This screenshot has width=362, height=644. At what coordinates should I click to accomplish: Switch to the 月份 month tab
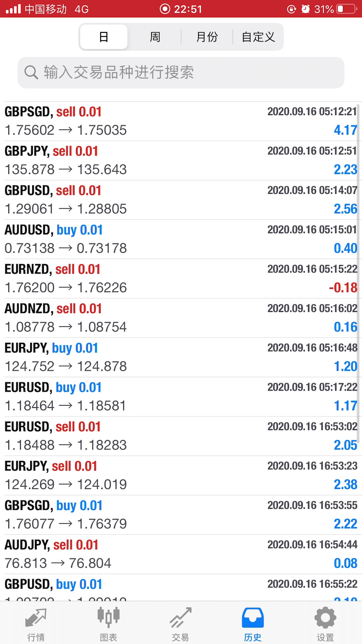207,37
